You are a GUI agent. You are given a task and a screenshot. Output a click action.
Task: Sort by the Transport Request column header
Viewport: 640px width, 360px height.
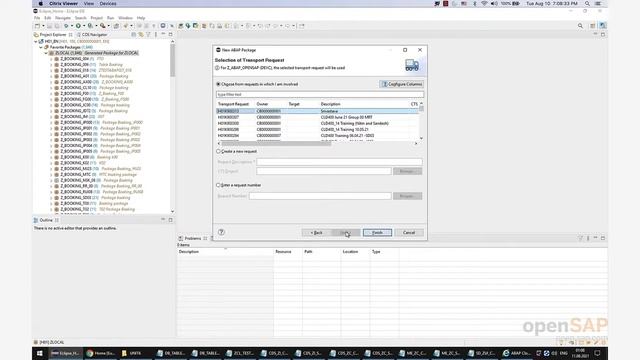tap(233, 104)
